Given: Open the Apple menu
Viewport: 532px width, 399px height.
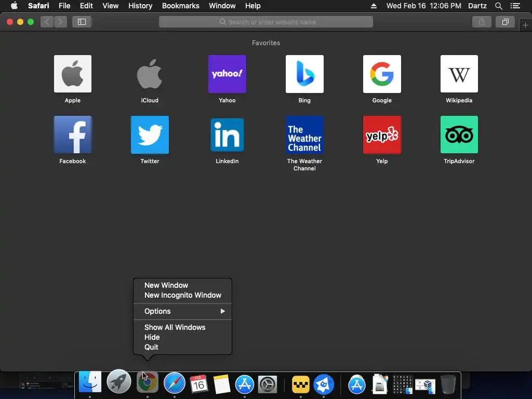Looking at the screenshot, I should [14, 6].
